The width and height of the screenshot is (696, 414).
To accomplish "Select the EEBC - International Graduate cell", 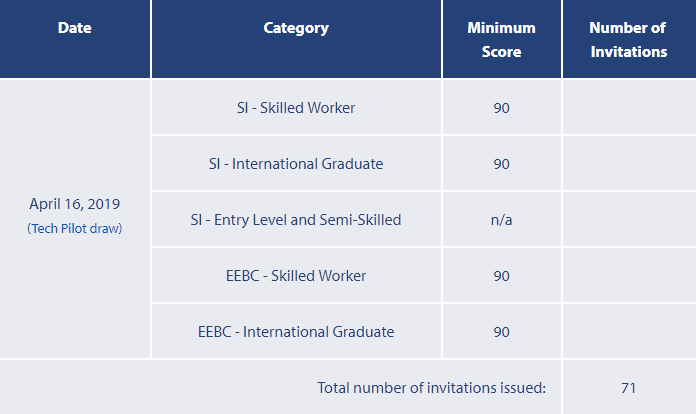I will click(296, 331).
